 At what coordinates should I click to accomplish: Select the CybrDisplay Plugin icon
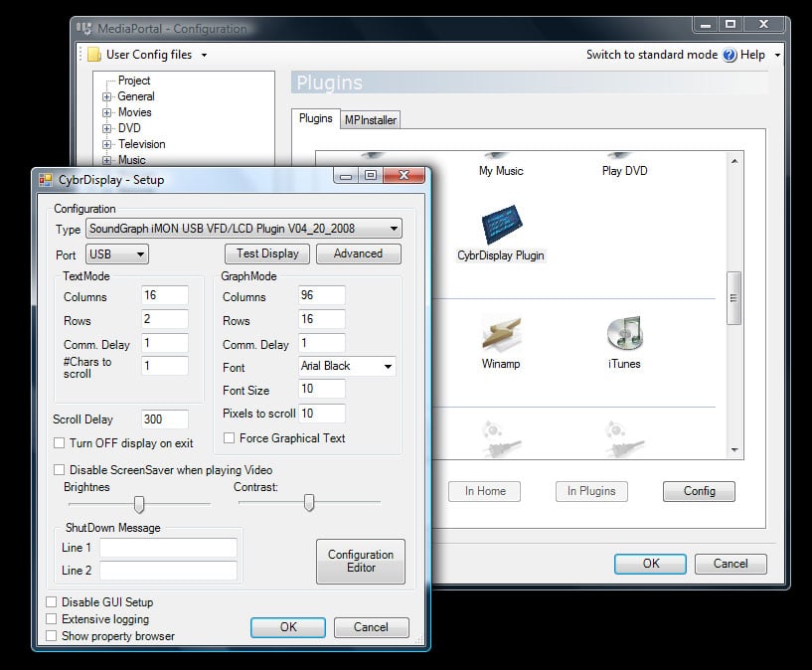501,225
